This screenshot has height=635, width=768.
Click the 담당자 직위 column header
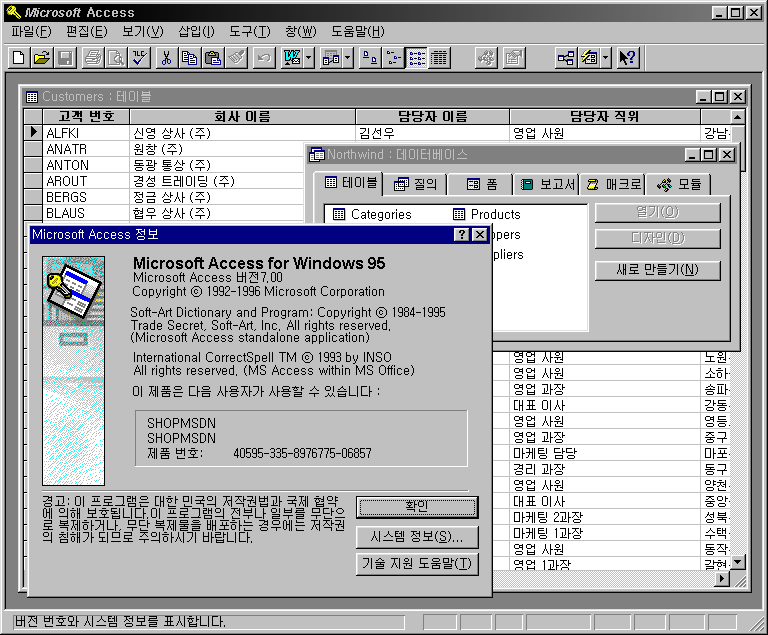tap(605, 117)
